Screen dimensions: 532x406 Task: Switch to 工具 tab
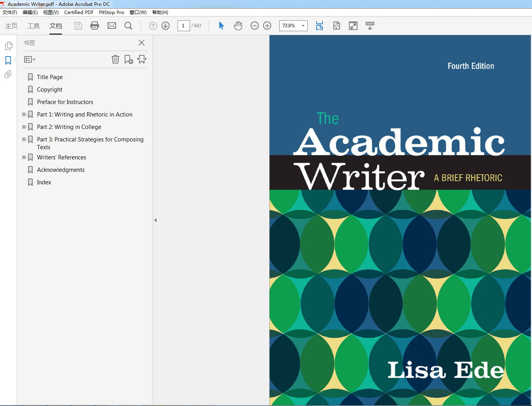point(33,26)
